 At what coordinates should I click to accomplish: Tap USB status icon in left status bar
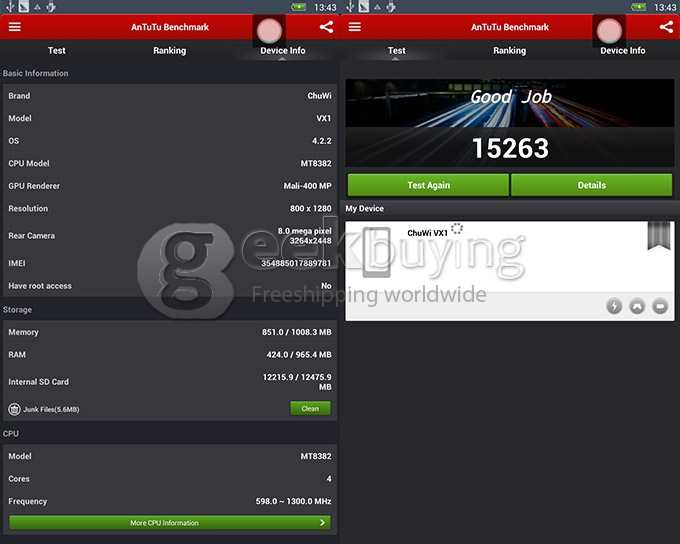point(10,7)
